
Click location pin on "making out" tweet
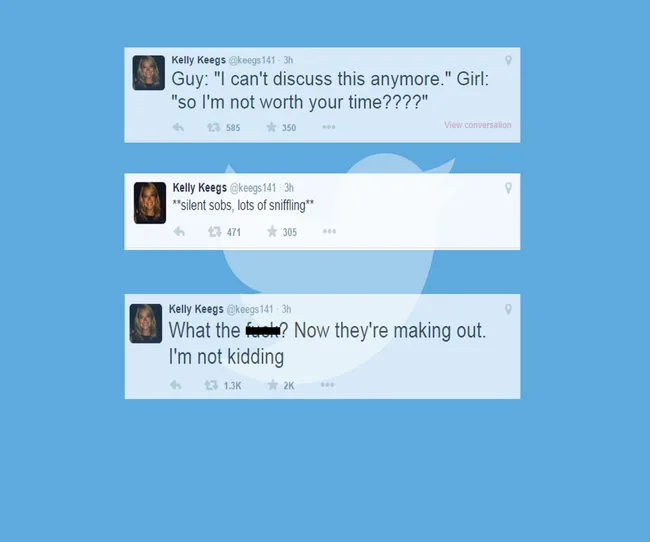coord(508,309)
